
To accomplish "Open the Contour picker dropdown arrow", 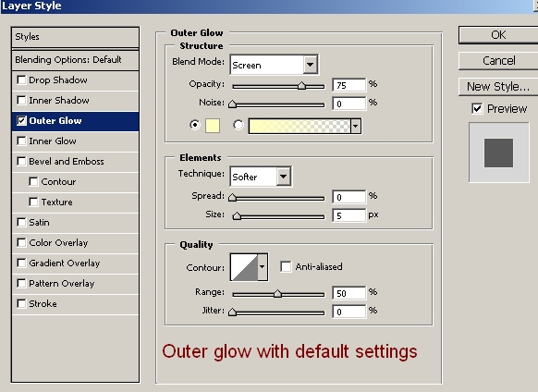I will [x=263, y=267].
